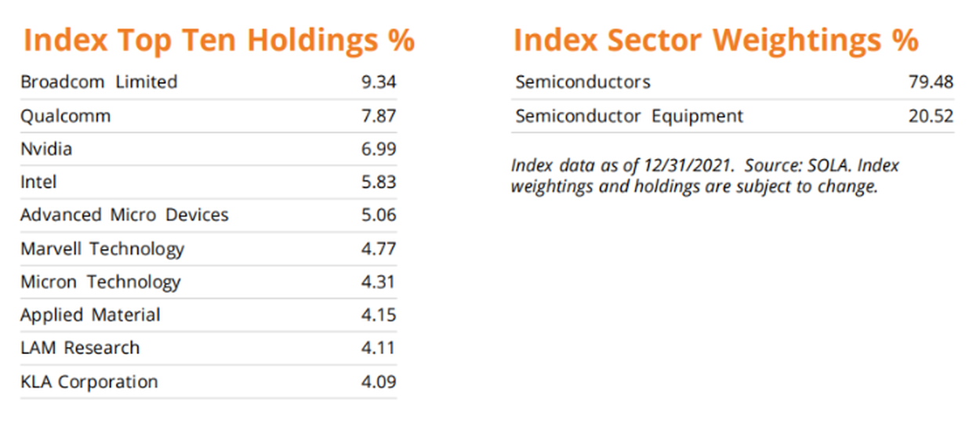The height and width of the screenshot is (423, 980).
Task: Select the Broadcom Limited row label
Action: [99, 82]
